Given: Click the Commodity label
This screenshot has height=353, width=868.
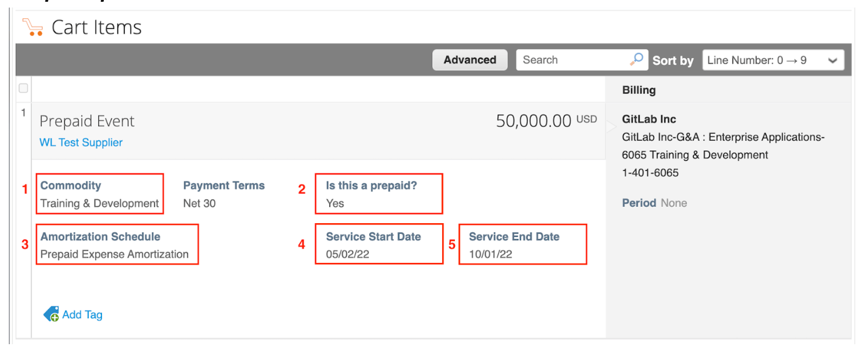Looking at the screenshot, I should (71, 185).
